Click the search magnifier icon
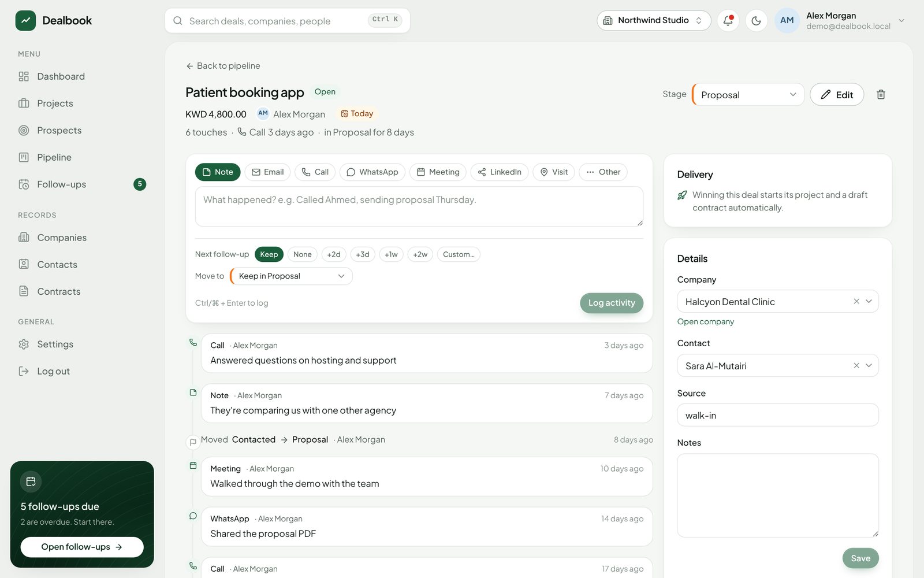The width and height of the screenshot is (924, 578). (178, 21)
